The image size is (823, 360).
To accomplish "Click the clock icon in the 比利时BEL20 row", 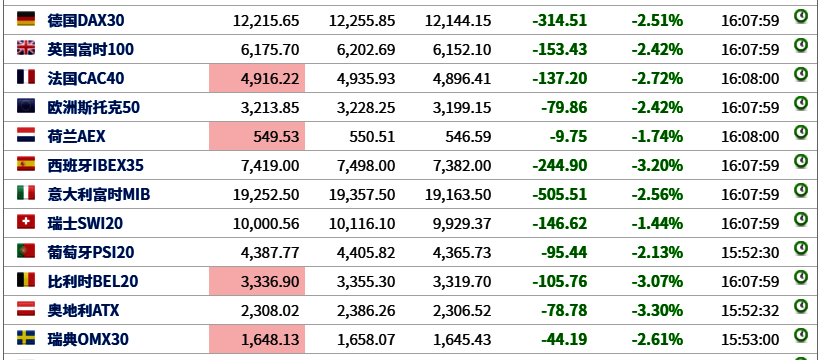I will (800, 278).
